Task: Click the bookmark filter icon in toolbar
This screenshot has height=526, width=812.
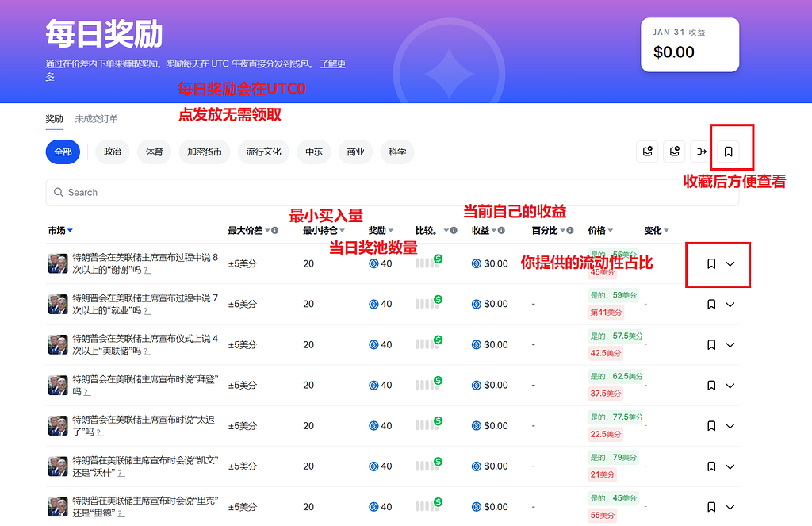Action: point(728,152)
